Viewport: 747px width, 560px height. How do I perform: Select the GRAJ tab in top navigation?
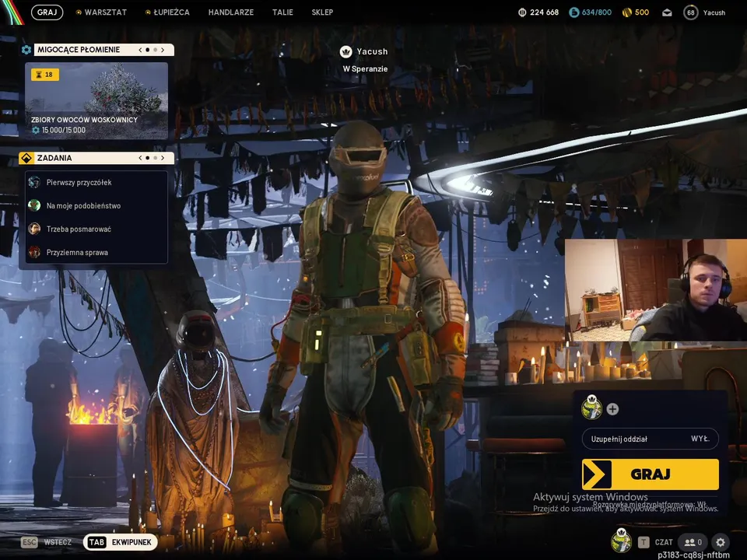[47, 12]
